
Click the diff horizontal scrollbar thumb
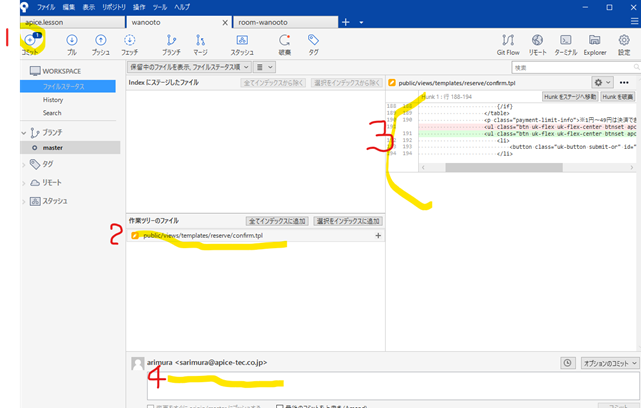[504, 168]
